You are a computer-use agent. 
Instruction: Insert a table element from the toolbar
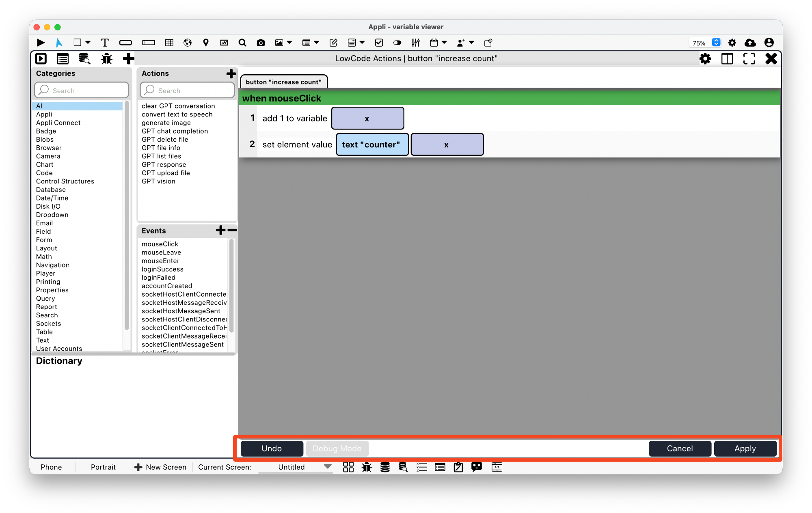pyautogui.click(x=169, y=42)
